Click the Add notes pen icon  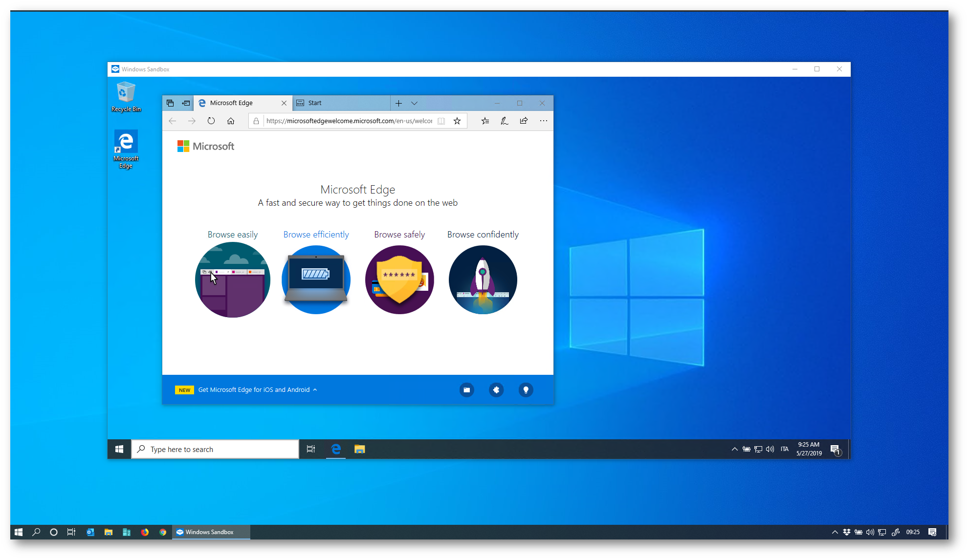[x=505, y=121]
